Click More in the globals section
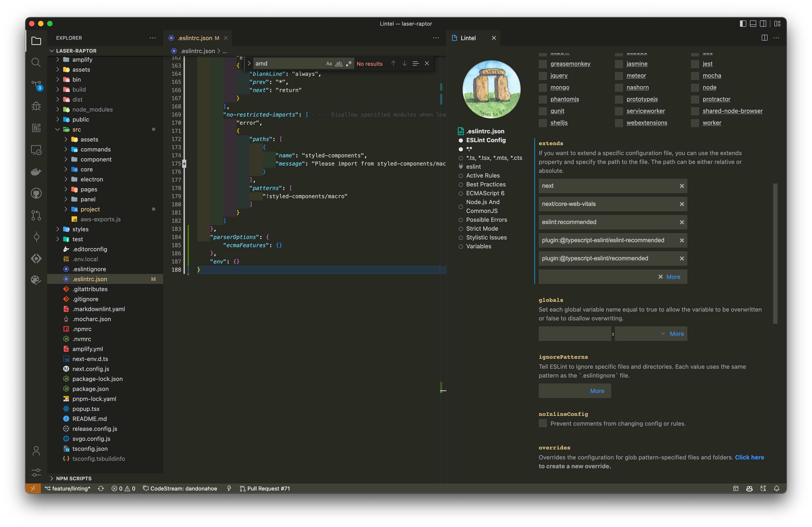 pos(677,334)
